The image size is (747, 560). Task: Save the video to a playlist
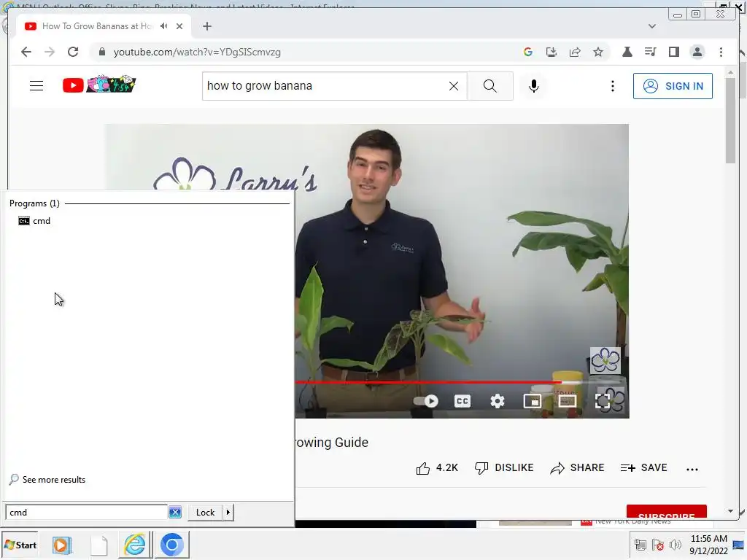click(643, 468)
